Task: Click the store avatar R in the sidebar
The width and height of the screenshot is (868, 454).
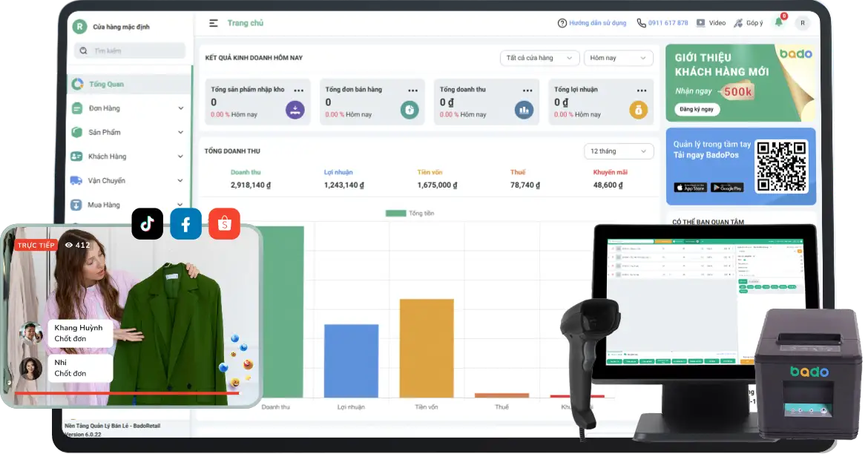Action: coord(79,27)
